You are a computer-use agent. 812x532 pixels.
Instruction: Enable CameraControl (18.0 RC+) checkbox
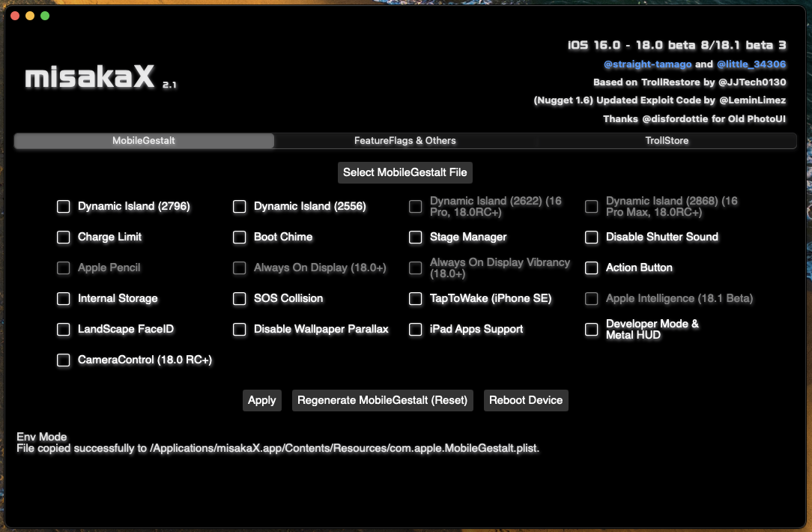click(63, 360)
